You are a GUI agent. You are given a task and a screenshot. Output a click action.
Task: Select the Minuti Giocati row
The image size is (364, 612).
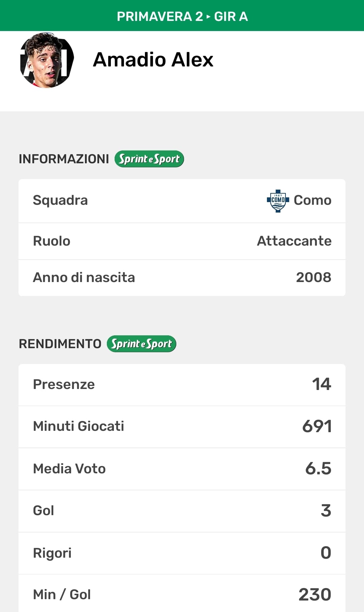pos(182,426)
